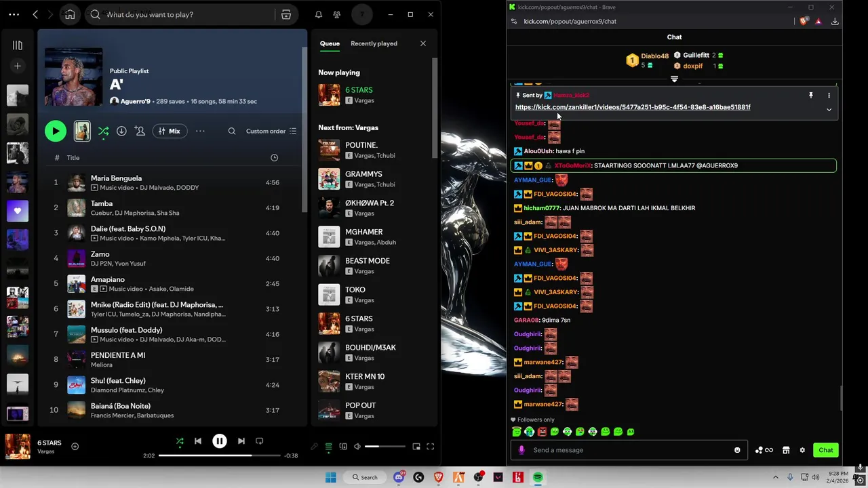Go to Spotify Home

coord(70,14)
